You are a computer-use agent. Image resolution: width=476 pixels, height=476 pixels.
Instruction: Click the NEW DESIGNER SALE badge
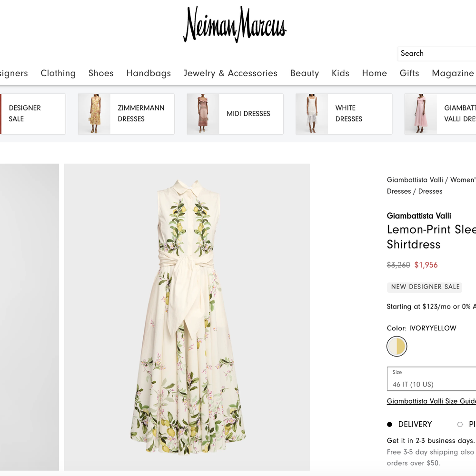pyautogui.click(x=425, y=287)
